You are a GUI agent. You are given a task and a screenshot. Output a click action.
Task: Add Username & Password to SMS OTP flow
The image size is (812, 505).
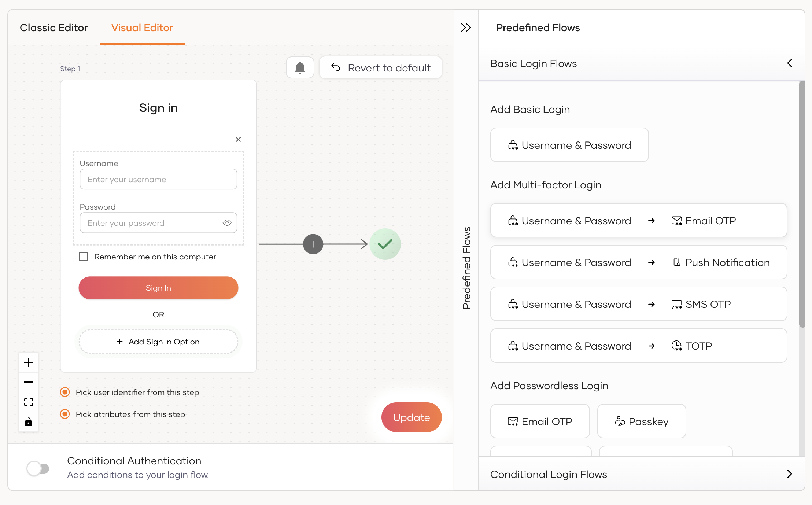pos(639,304)
